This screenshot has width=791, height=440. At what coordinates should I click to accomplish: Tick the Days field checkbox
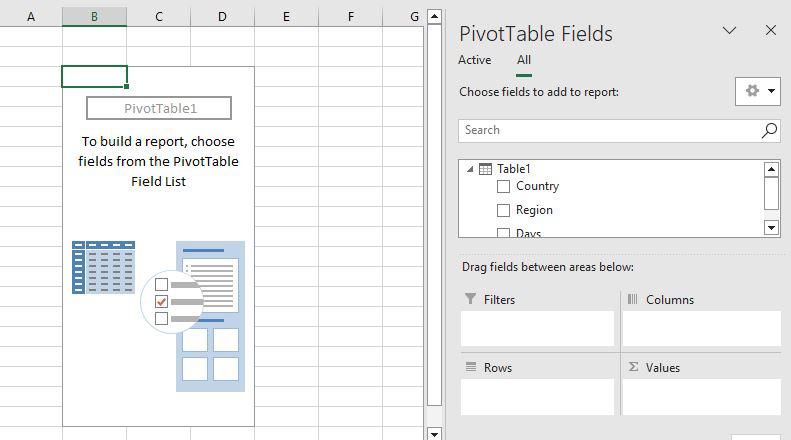[504, 233]
